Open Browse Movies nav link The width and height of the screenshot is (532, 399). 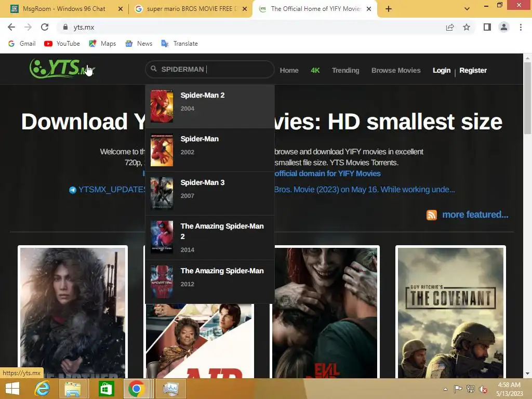(396, 70)
